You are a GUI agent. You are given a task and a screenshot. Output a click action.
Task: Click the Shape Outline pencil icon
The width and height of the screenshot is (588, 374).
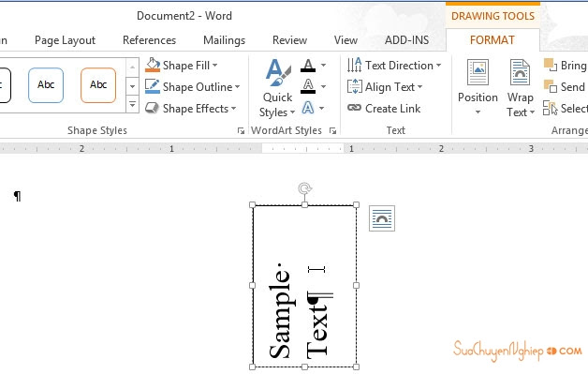pos(153,86)
